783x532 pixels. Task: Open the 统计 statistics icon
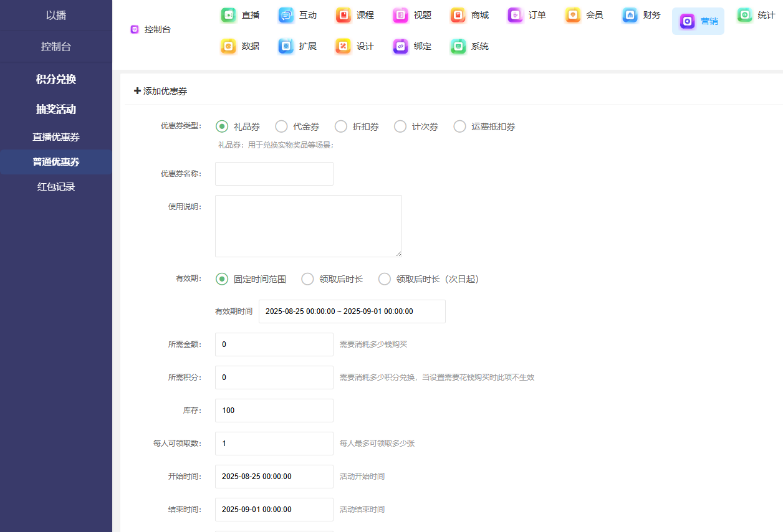[x=745, y=15]
